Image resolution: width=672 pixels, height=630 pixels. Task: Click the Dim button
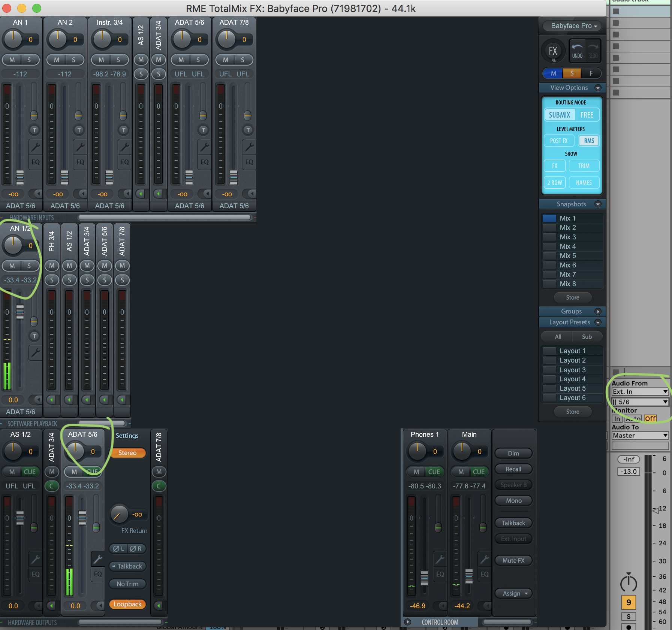[513, 454]
